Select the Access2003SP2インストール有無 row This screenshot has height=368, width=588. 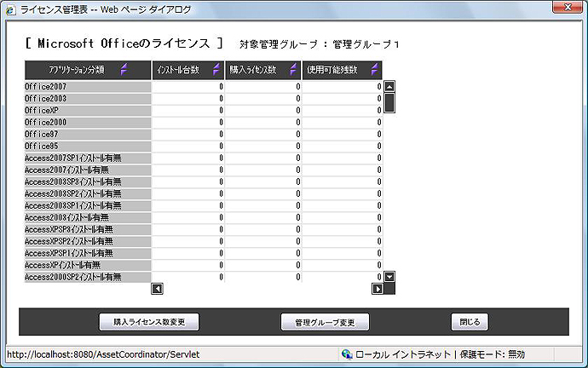click(204, 193)
